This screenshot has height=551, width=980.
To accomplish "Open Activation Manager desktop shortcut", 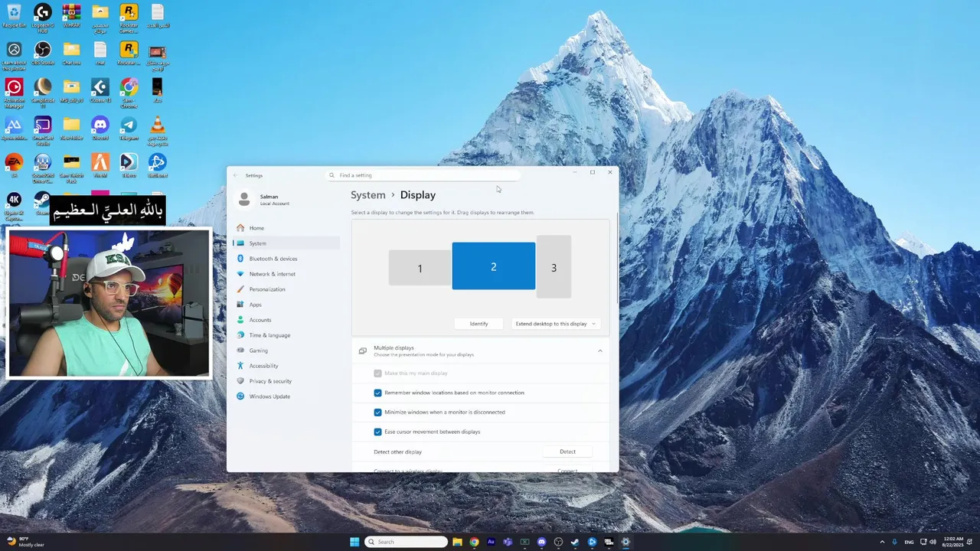I will point(14,93).
